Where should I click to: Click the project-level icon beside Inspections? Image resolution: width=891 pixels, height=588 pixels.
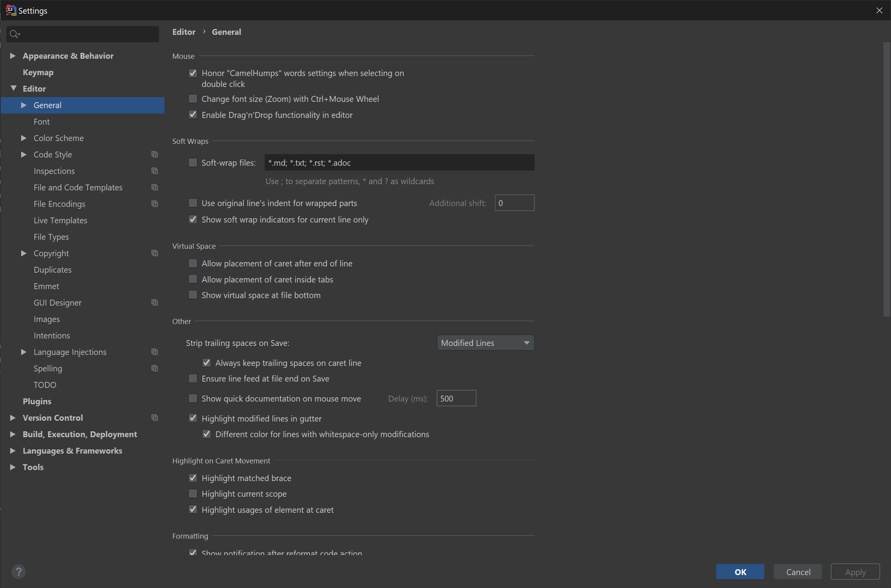[x=155, y=171]
